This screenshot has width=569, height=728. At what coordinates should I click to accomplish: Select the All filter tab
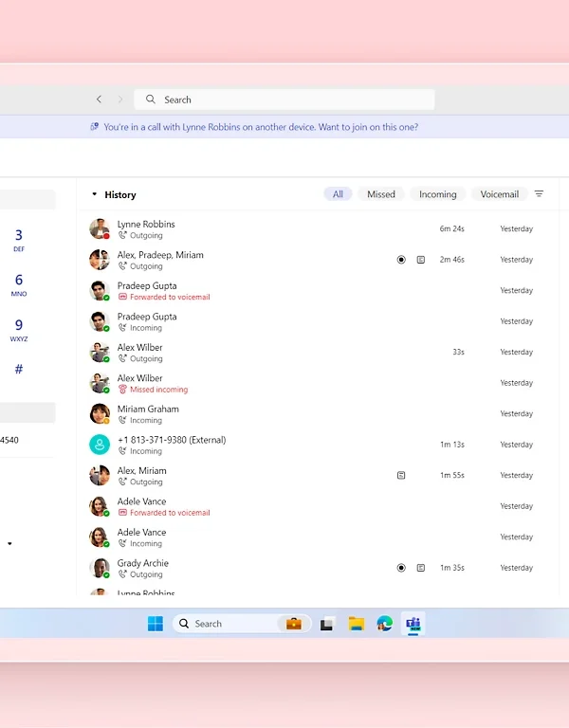tap(338, 194)
